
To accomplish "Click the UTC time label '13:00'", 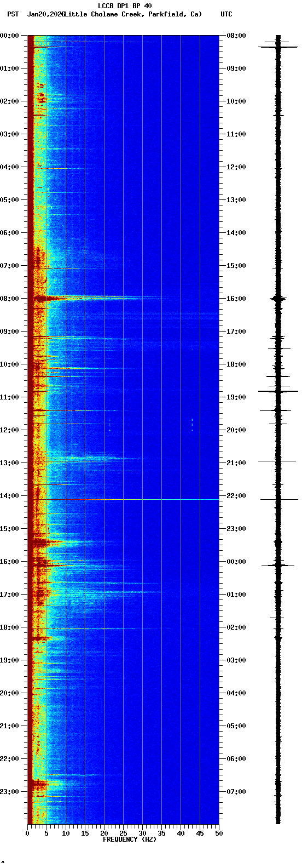I will (236, 200).
